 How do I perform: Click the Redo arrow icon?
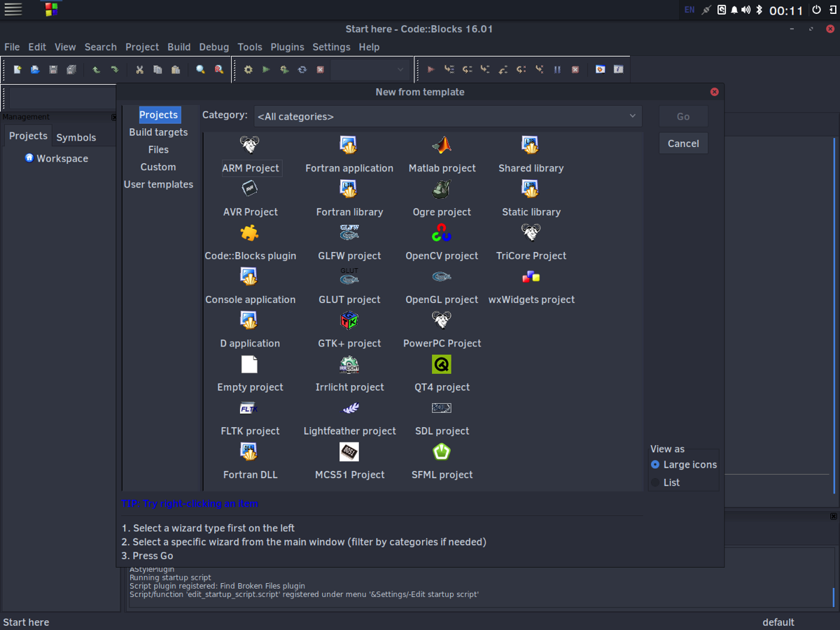coord(114,70)
